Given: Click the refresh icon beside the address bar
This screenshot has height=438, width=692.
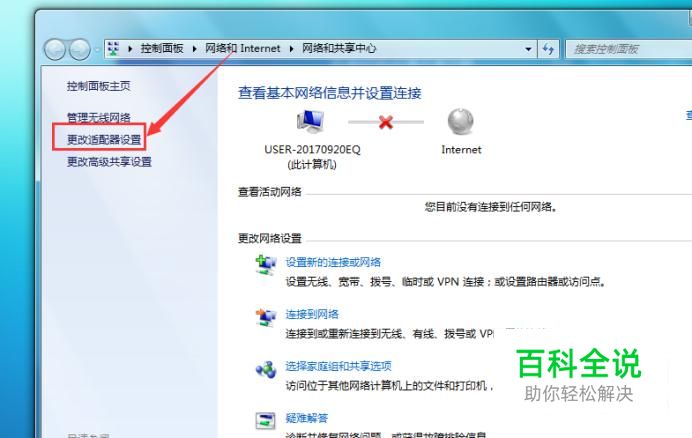Looking at the screenshot, I should (548, 49).
